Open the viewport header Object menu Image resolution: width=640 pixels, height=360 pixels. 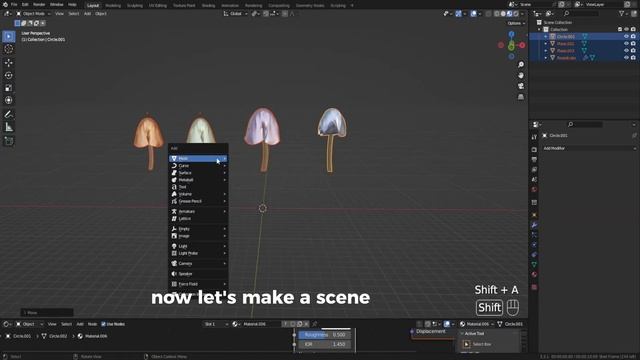(x=100, y=13)
